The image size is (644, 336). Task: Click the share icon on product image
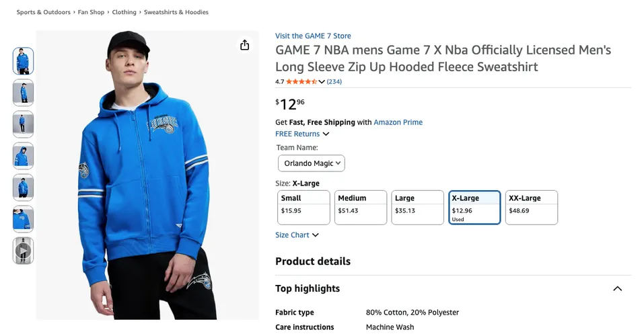(244, 45)
